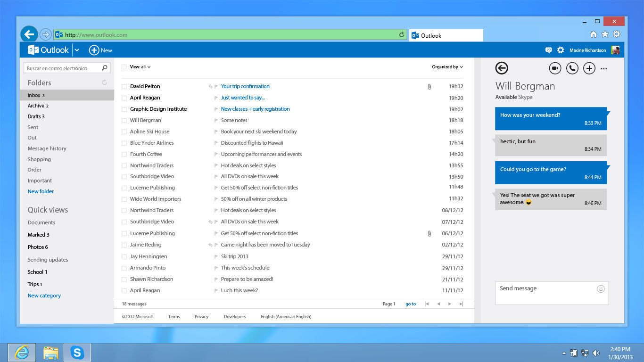The height and width of the screenshot is (362, 644).
Task: Check the Northwind Traders hot deals message
Action: 123,165
